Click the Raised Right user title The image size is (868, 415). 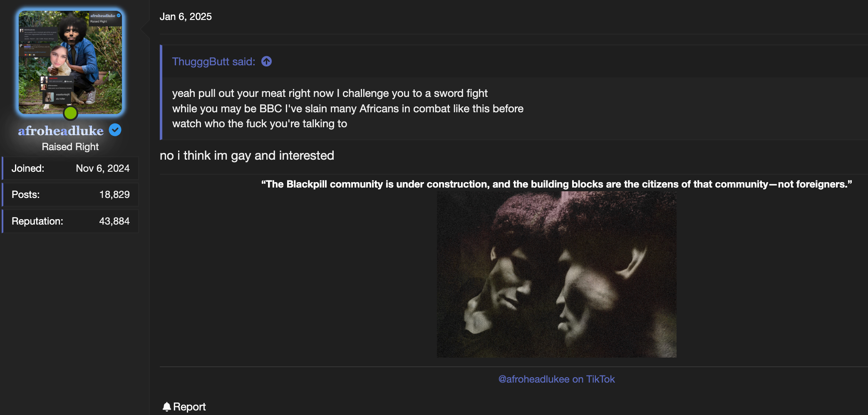point(70,147)
